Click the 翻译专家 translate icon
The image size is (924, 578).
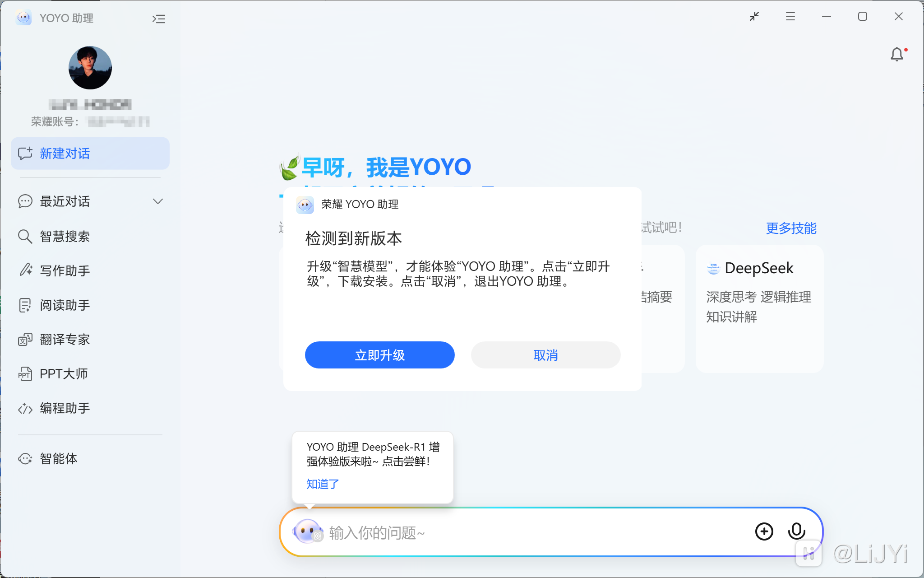(25, 340)
